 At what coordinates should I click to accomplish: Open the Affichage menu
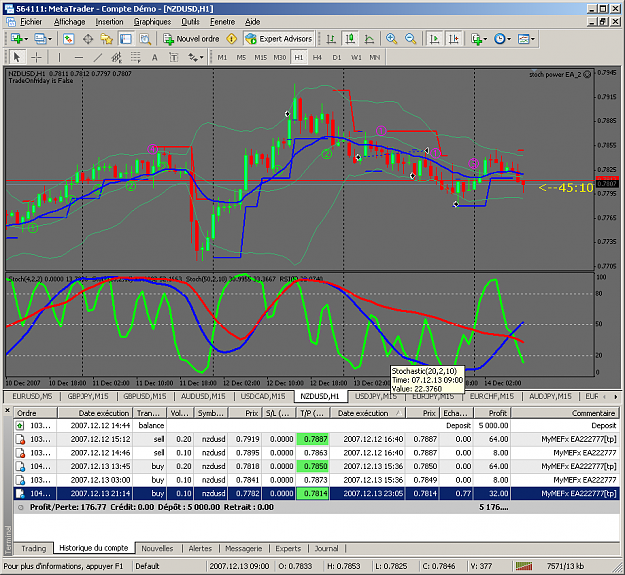tap(69, 22)
